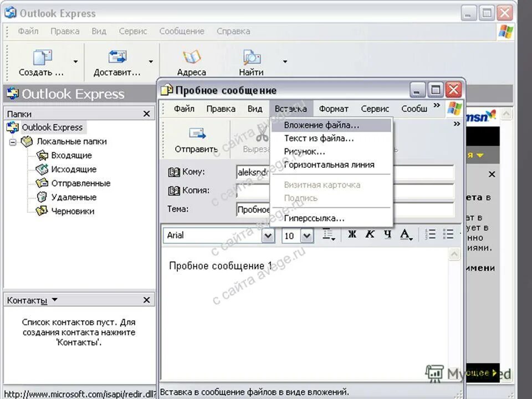This screenshot has width=532, height=399.
Task: Open font color A picker
Action: pyautogui.click(x=406, y=234)
